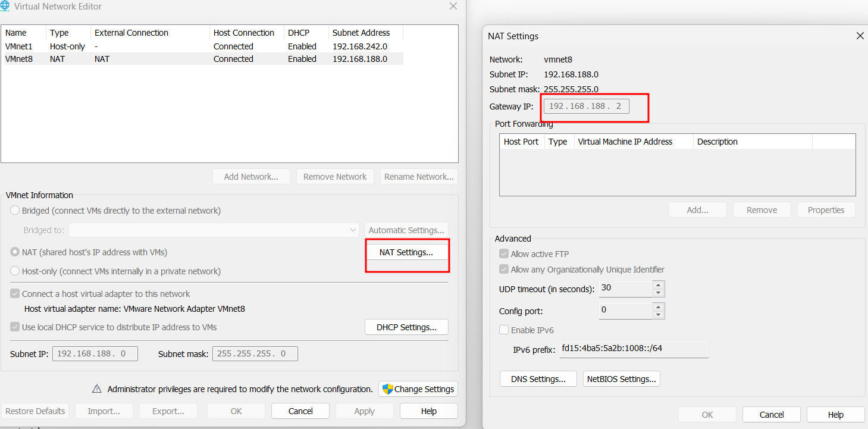The width and height of the screenshot is (868, 429).
Task: Click Remove in Port Forwarding section
Action: 762,210
